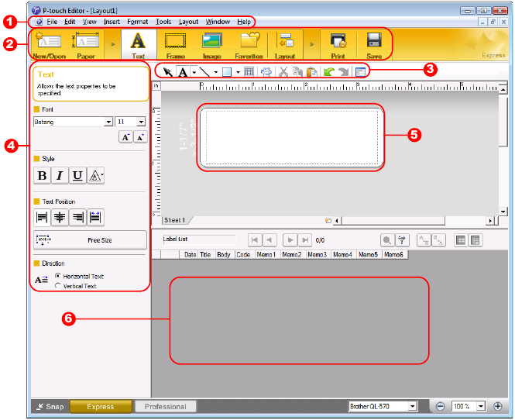Click the Save floppy disk icon
Image resolution: width=515 pixels, height=420 pixels.
(x=374, y=45)
